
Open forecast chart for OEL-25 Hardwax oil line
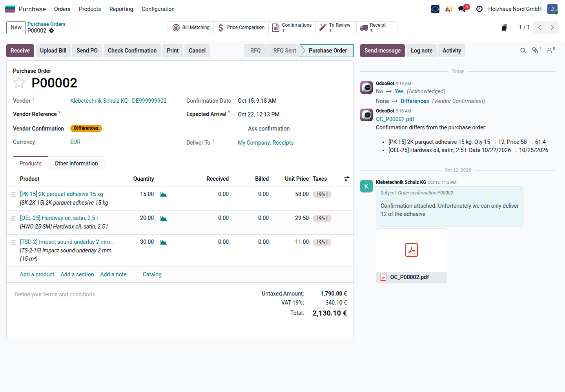click(x=164, y=218)
